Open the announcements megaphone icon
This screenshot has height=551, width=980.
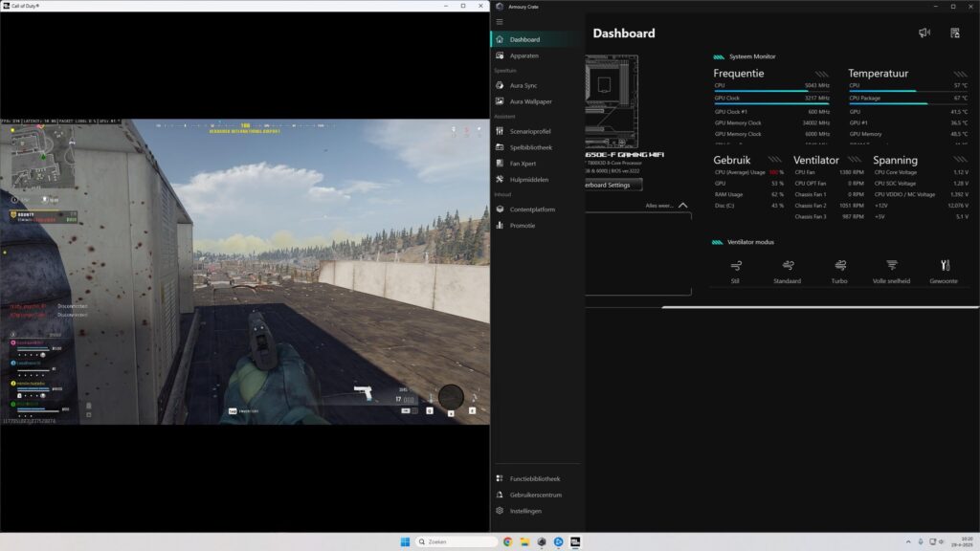(x=924, y=33)
